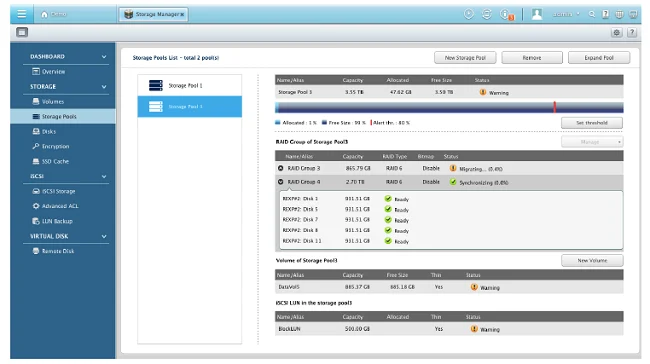The width and height of the screenshot is (650, 364).
Task: Toggle sidebar with the panel icon
Action: point(22,32)
